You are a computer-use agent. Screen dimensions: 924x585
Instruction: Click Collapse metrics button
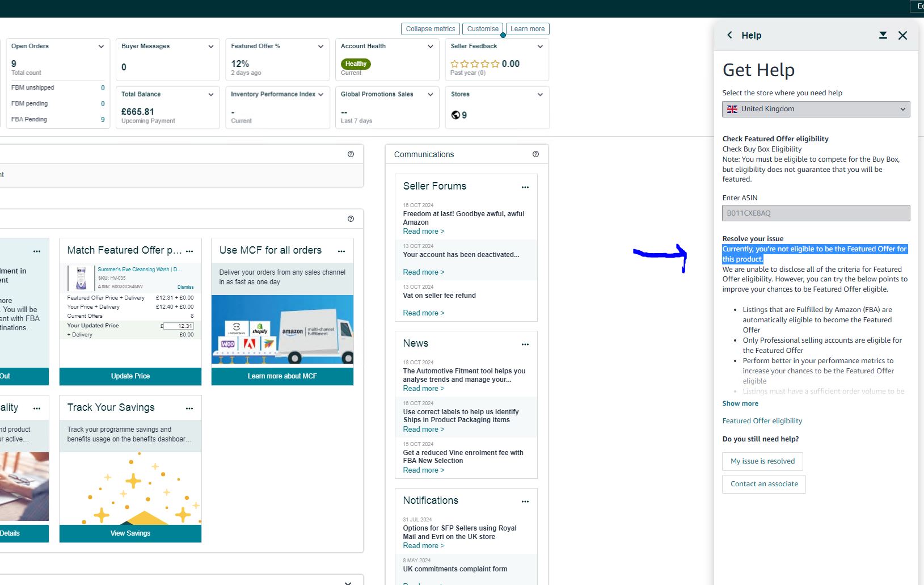(x=431, y=29)
